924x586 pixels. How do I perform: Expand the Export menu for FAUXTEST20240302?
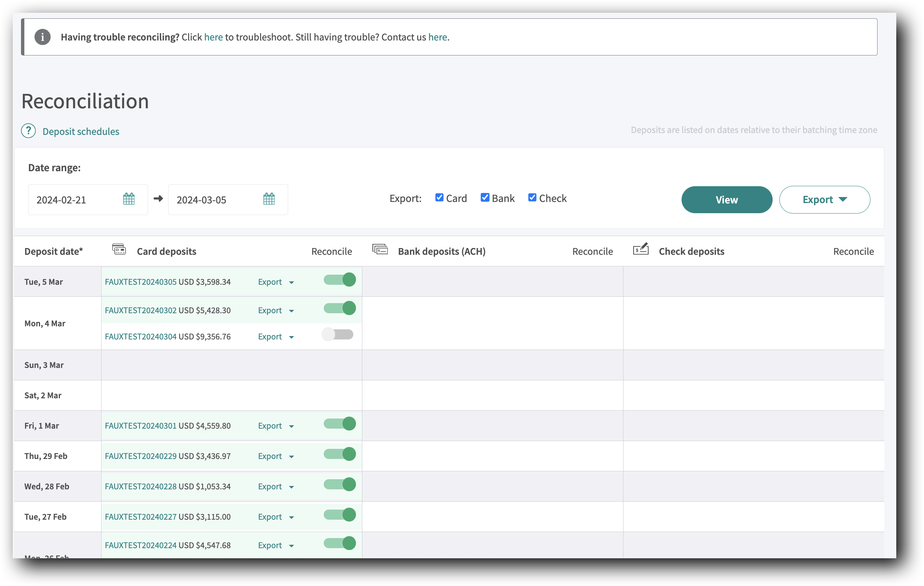275,311
